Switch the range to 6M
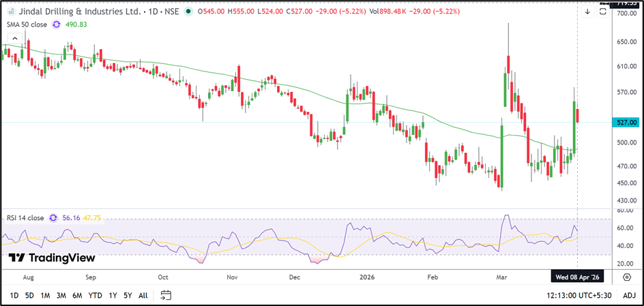Viewport: 644px width, 306px height. click(x=77, y=295)
